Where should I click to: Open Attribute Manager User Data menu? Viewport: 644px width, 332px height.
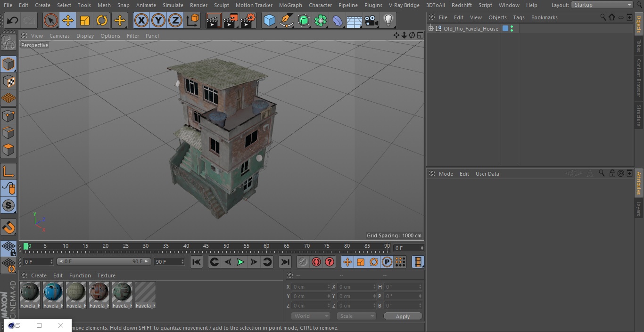coord(487,174)
